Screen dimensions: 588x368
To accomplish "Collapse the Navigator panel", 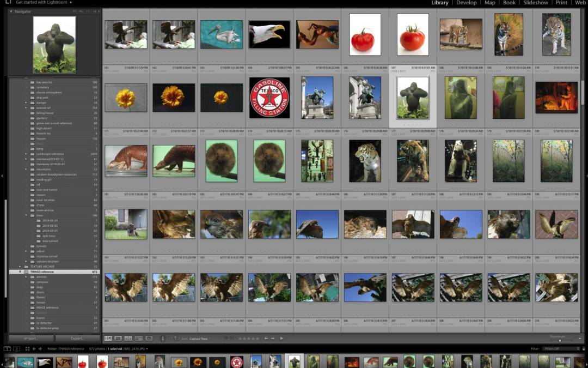I will [x=12, y=11].
